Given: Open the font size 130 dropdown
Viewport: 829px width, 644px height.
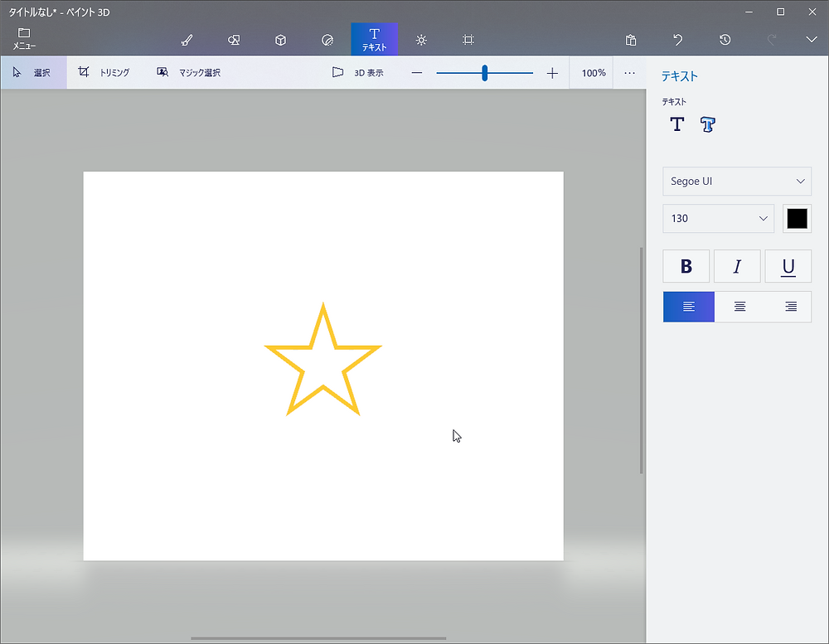Looking at the screenshot, I should 718,218.
